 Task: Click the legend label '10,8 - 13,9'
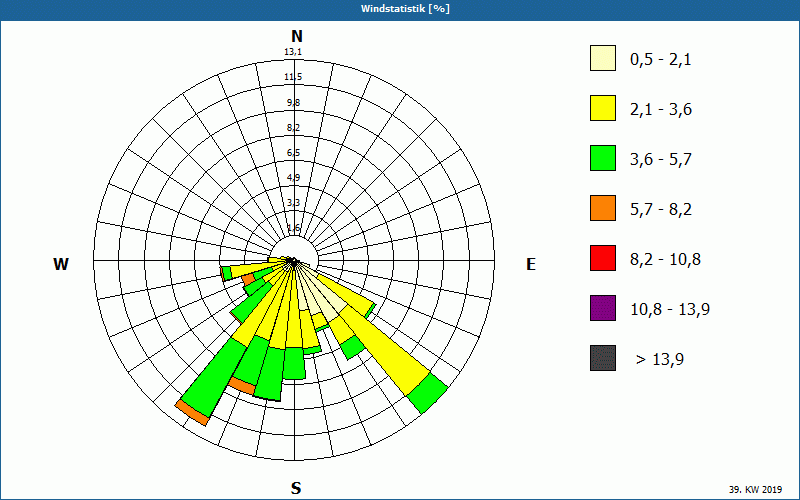point(670,310)
